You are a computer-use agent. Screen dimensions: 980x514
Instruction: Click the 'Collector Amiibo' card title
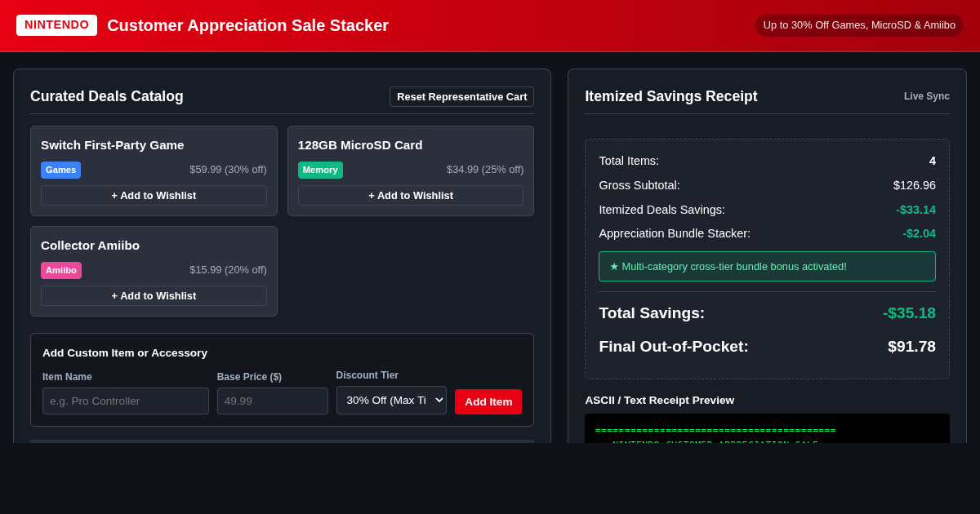90,246
